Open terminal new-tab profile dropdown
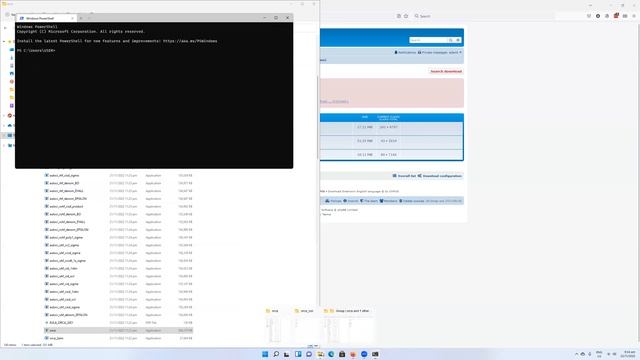 (89, 18)
